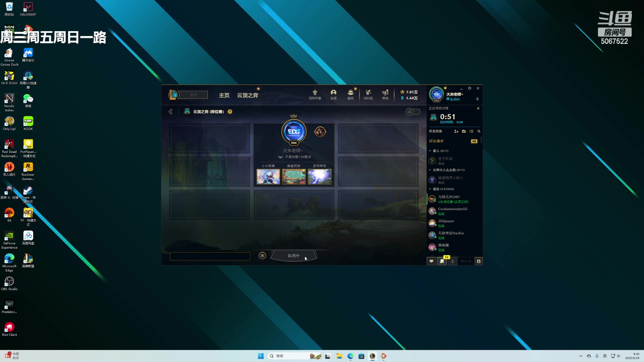Screen dimensions: 644x362
Task: Open Microsoft Edge from taskbar
Action: point(350,356)
